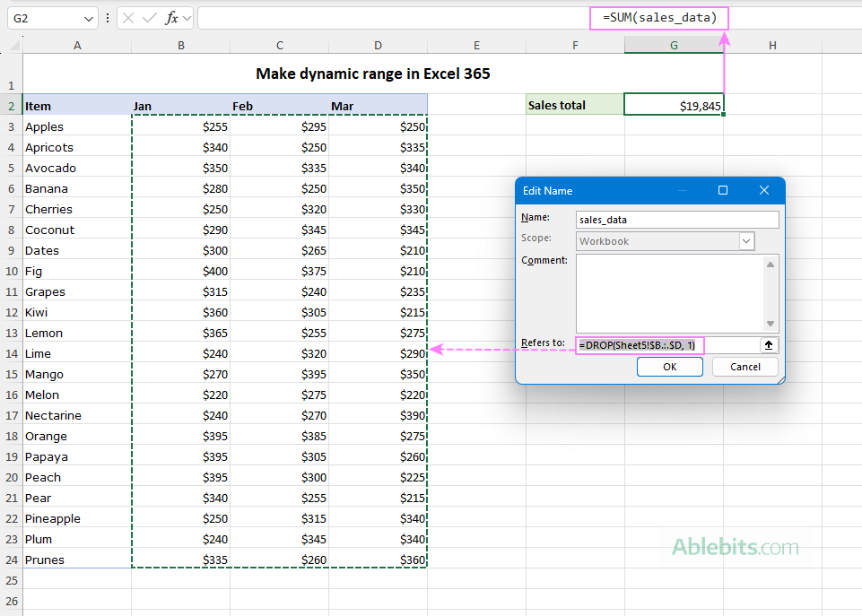Click the Enter checkmark icon near the formula bar
Image resolution: width=862 pixels, height=616 pixels.
(149, 18)
